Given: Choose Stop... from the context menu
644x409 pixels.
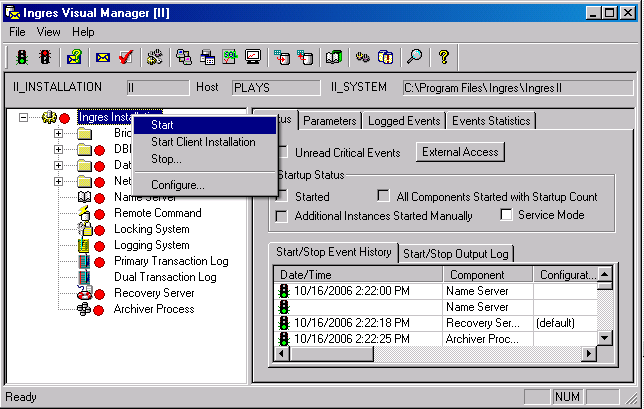Looking at the screenshot, I should pyautogui.click(x=205, y=159).
